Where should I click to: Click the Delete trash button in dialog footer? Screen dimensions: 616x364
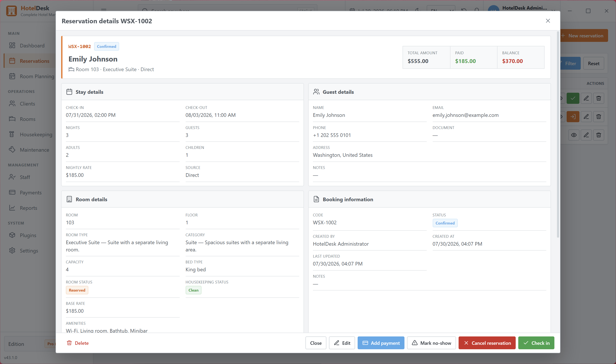click(78, 343)
